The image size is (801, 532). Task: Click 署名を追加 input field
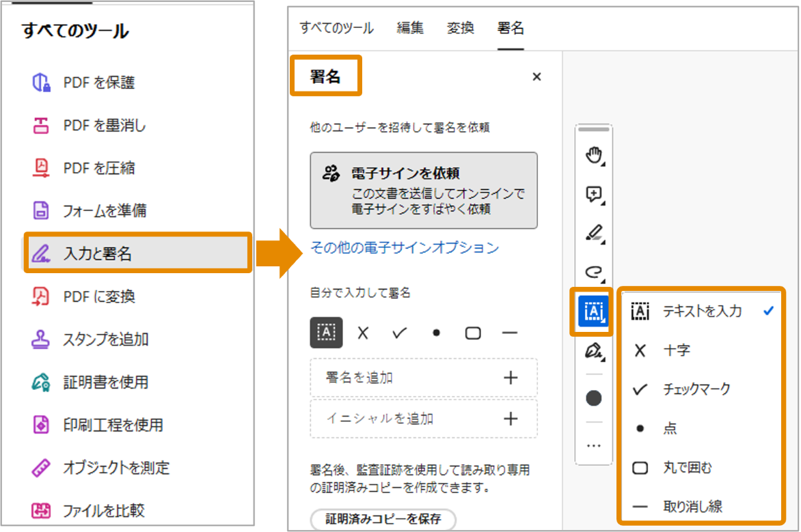click(x=422, y=378)
